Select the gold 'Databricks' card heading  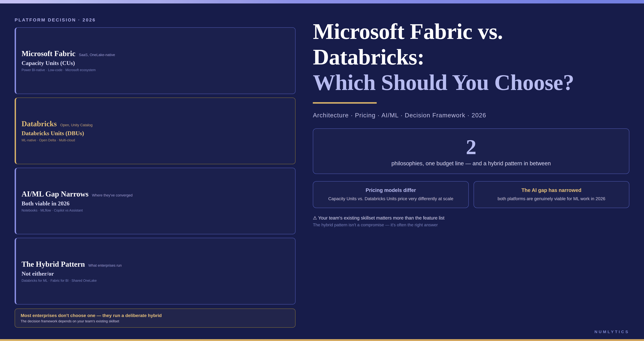coord(39,124)
